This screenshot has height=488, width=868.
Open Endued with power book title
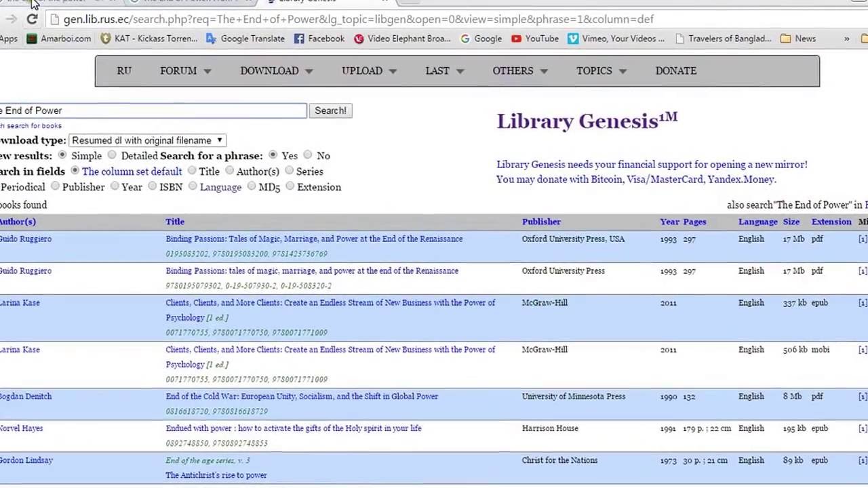(294, 428)
